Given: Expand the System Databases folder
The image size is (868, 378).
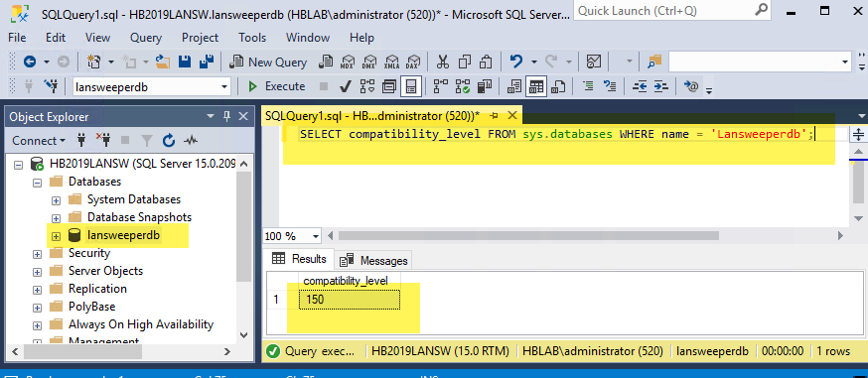Looking at the screenshot, I should 56,199.
